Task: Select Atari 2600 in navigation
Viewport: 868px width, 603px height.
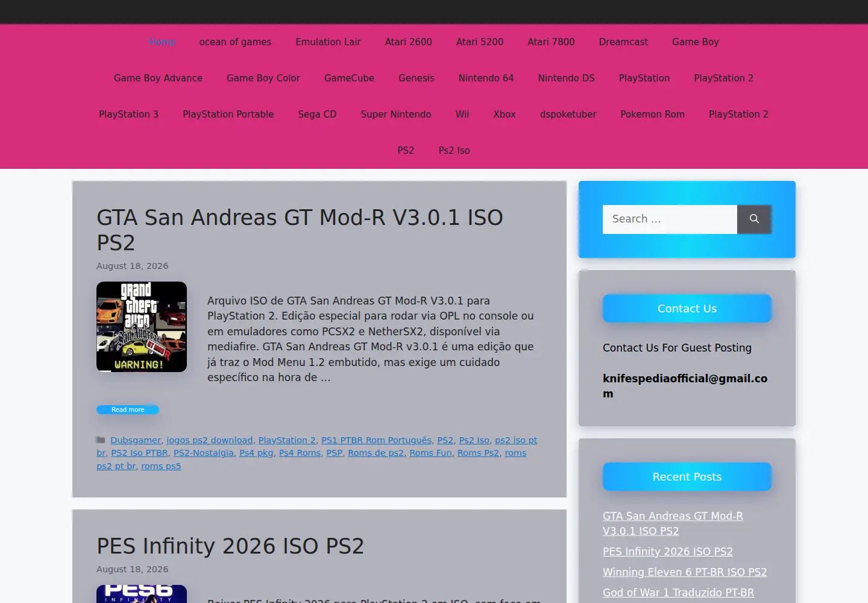Action: [x=409, y=42]
